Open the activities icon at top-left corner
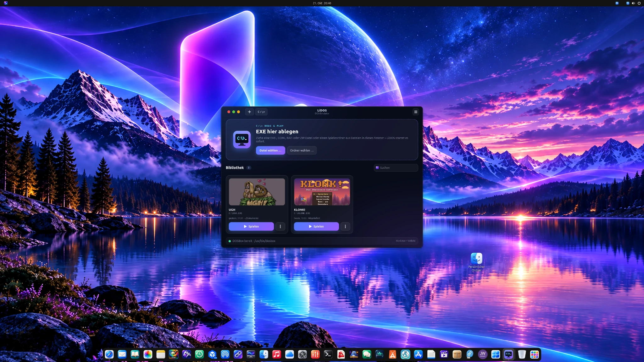The height and width of the screenshot is (362, 644). [x=6, y=3]
